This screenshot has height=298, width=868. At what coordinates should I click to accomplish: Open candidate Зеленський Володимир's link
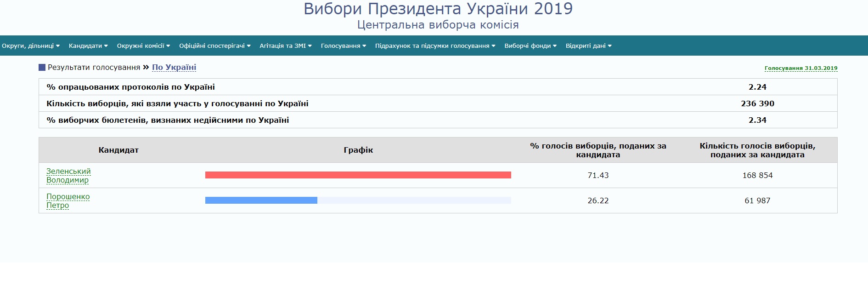click(x=68, y=175)
